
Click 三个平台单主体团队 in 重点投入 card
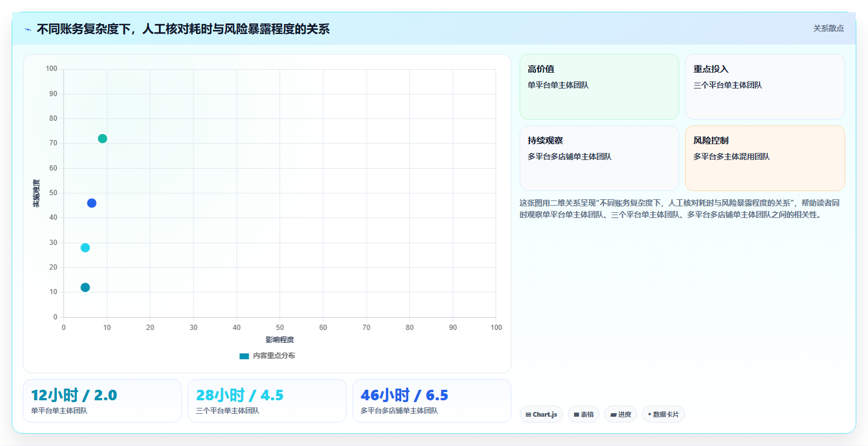point(728,86)
